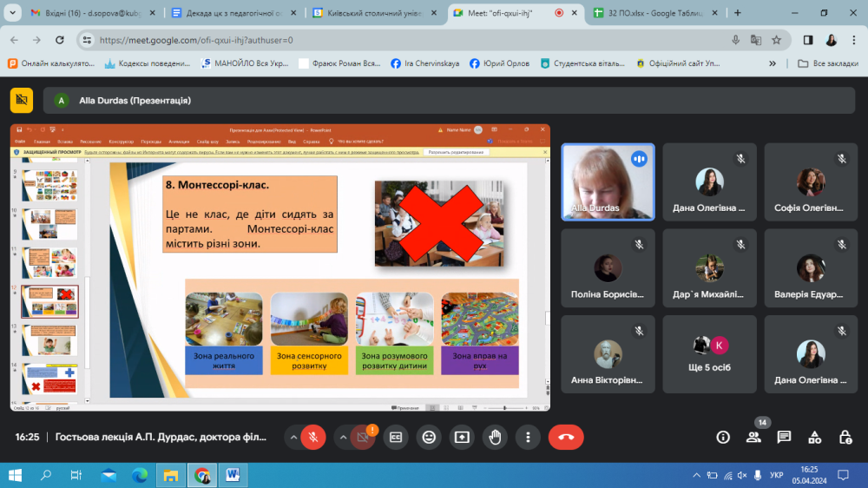Viewport: 868px width, 488px height.
Task: Select Поліна Борисів... participant tile
Action: tap(608, 268)
